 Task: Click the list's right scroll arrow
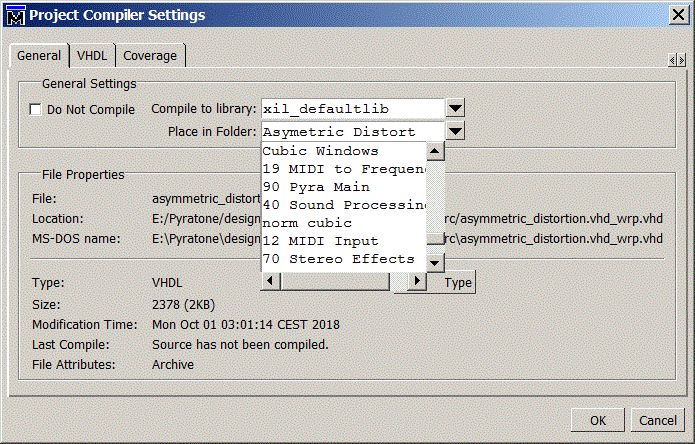(x=418, y=283)
